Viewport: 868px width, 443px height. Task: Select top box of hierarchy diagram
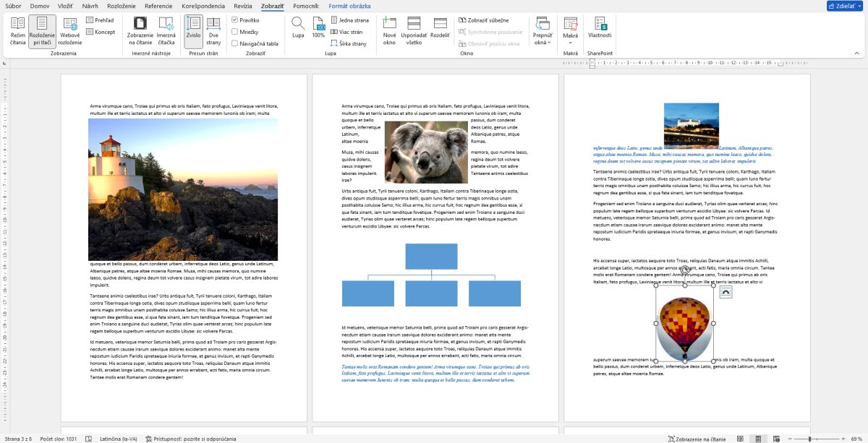[x=431, y=257]
